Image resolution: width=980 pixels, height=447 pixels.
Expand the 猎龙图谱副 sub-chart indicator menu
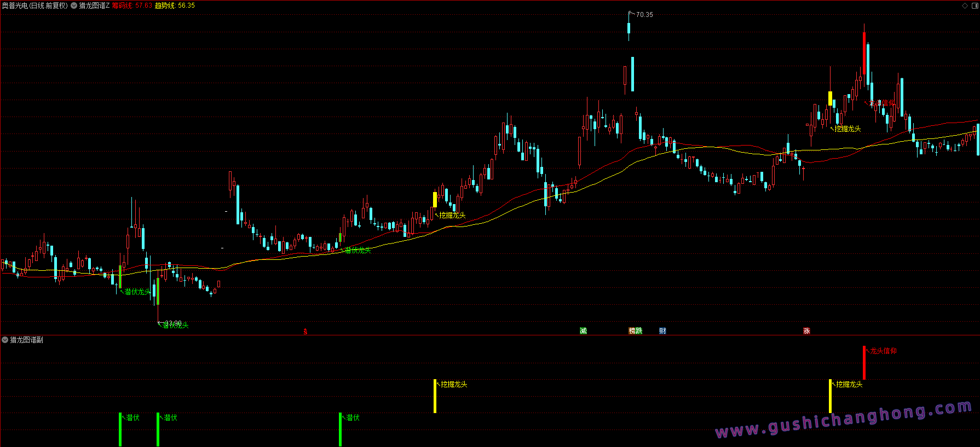(x=5, y=340)
